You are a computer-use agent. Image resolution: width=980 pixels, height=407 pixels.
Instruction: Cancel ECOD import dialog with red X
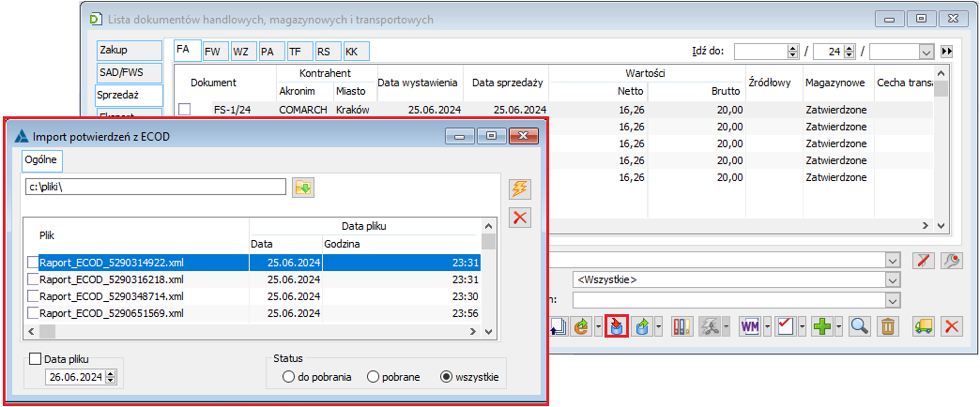click(520, 218)
